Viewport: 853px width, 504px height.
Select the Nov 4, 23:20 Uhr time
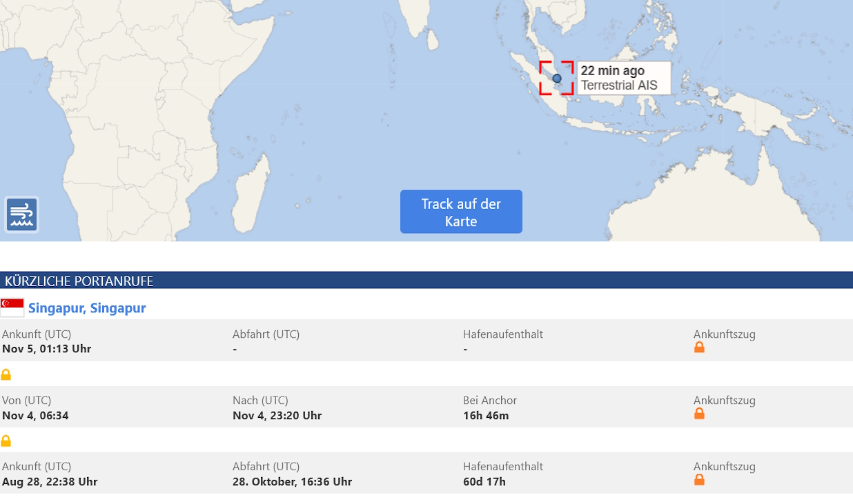[x=277, y=416]
